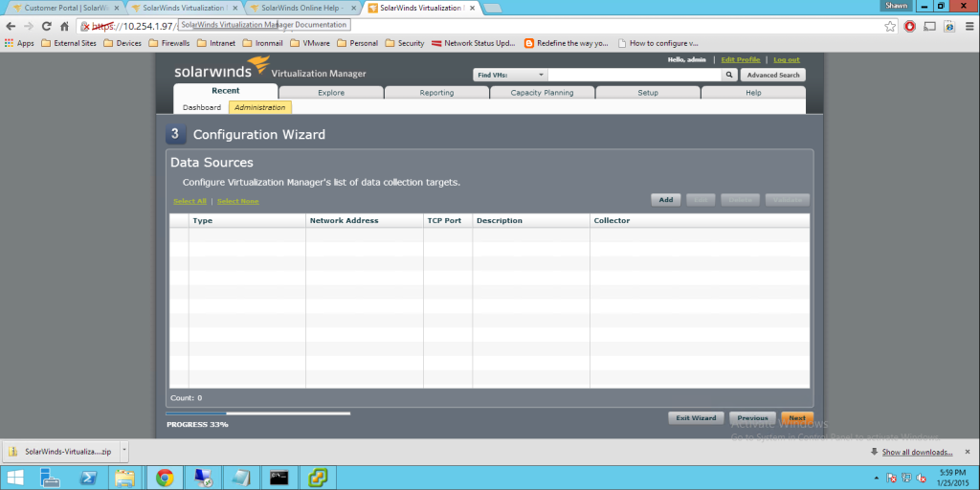The image size is (980, 490).
Task: Click the Advanced Search button
Action: pyautogui.click(x=773, y=75)
